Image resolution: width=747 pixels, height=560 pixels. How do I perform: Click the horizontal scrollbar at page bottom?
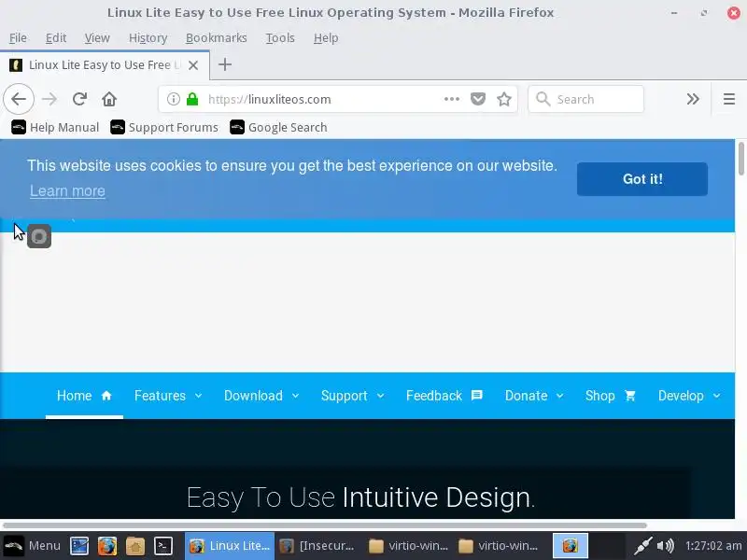tap(324, 525)
